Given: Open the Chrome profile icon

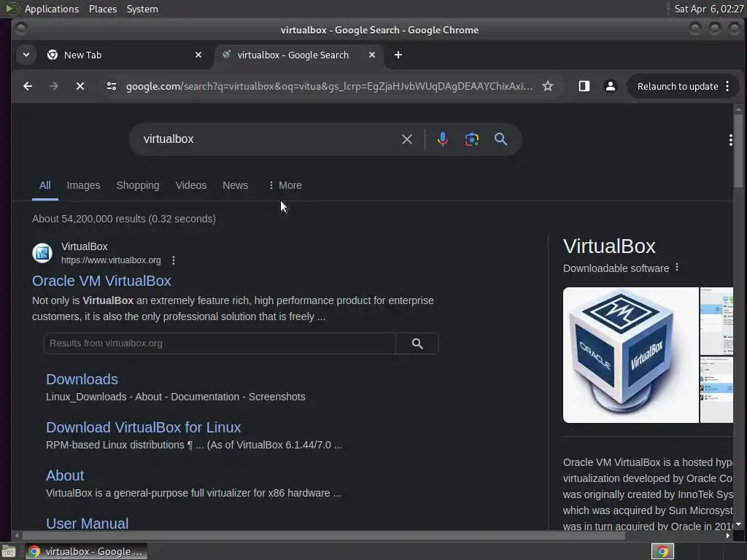Looking at the screenshot, I should 611,86.
